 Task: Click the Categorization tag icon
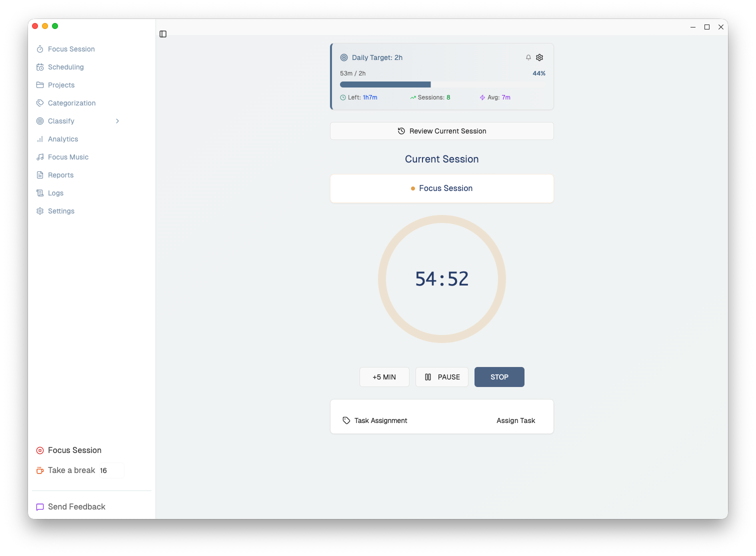pyautogui.click(x=40, y=103)
